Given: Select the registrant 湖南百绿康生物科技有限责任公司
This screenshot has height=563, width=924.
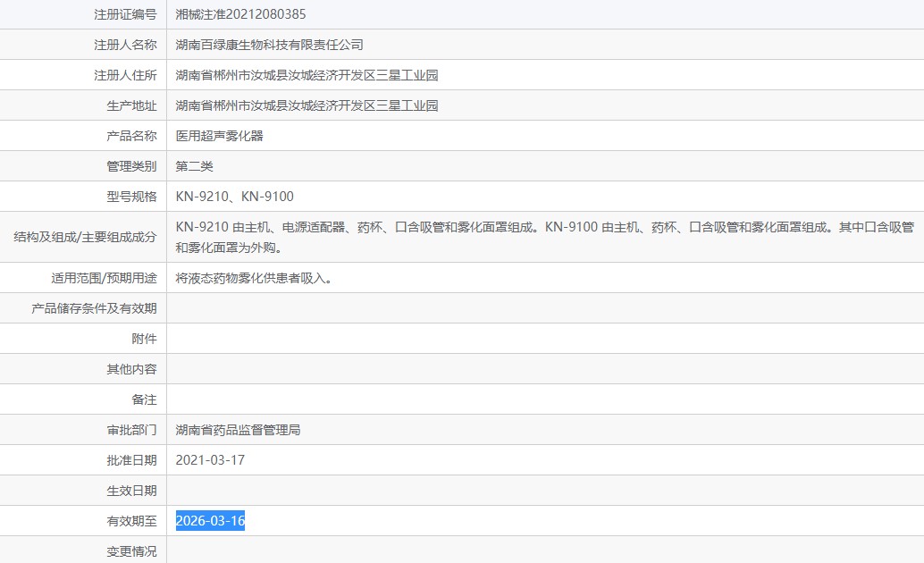Looking at the screenshot, I should coord(269,45).
